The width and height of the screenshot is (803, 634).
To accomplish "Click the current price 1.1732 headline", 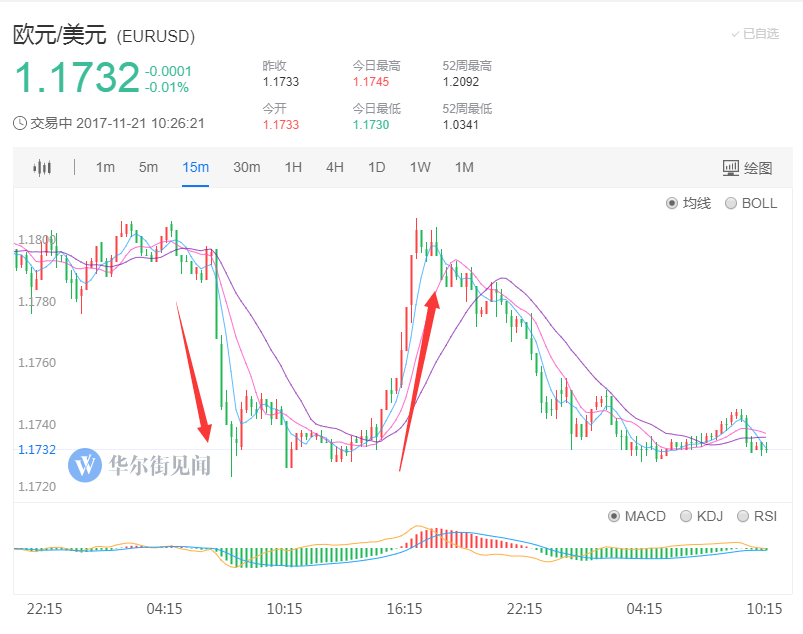I will (77, 78).
